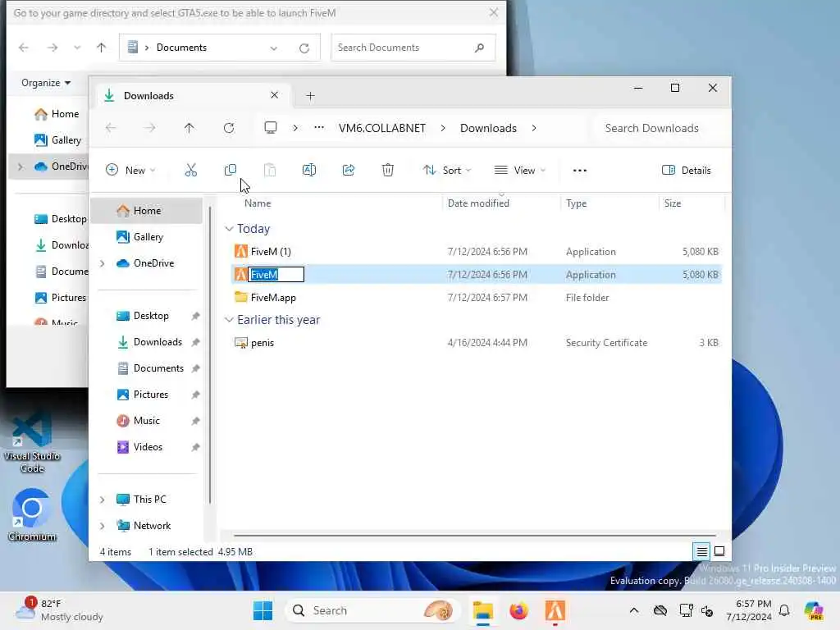
Task: Open the Sort dropdown menu
Action: (447, 171)
